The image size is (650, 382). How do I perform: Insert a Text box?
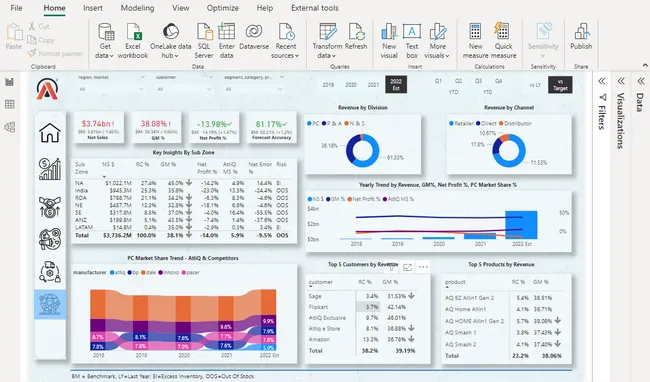click(412, 41)
